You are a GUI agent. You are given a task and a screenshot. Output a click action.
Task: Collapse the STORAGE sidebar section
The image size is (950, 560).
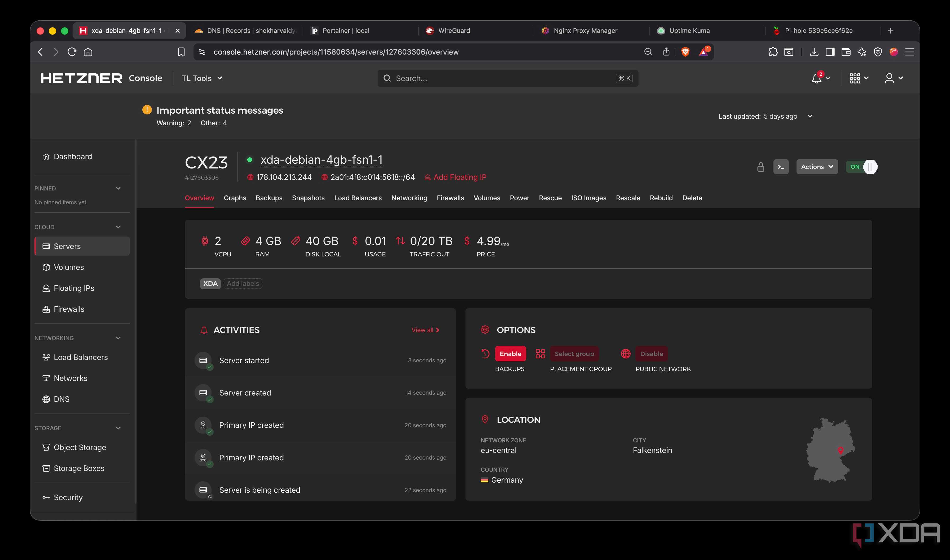pyautogui.click(x=118, y=428)
